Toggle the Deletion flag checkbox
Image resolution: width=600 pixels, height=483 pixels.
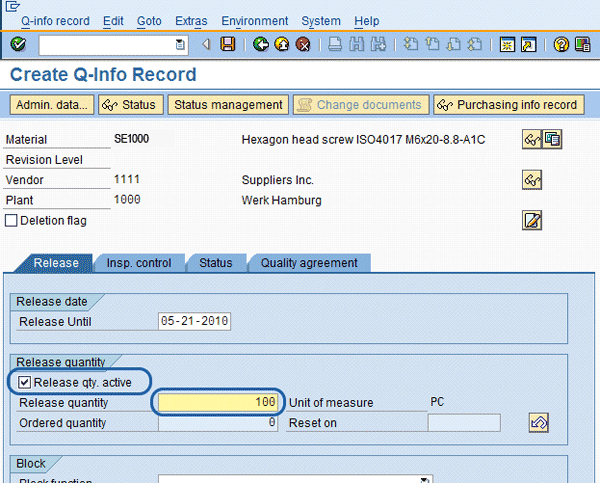pyautogui.click(x=11, y=220)
